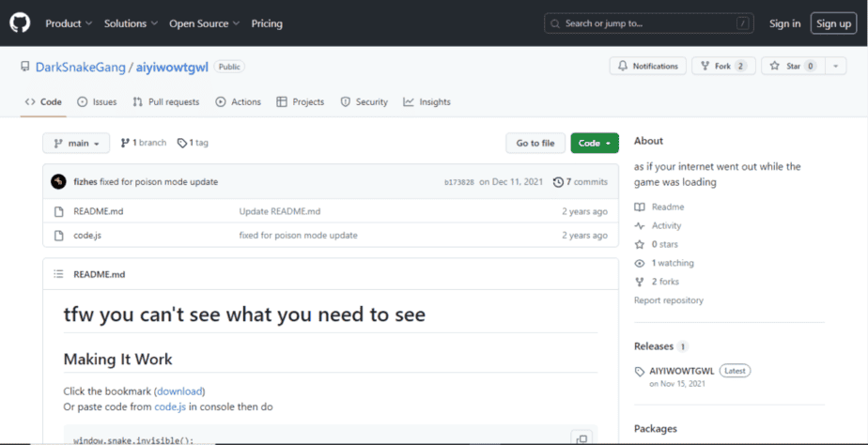Image resolution: width=868 pixels, height=445 pixels.
Task: Switch to the Security tab
Action: click(x=364, y=101)
